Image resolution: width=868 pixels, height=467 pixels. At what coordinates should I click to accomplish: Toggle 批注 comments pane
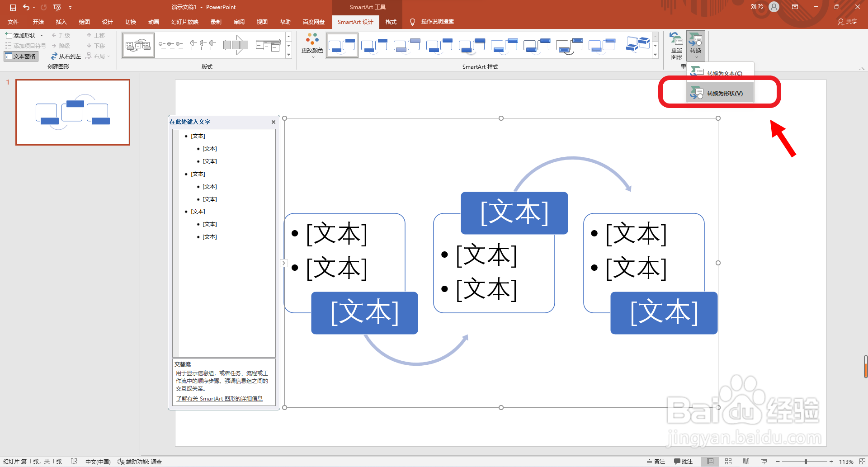(x=683, y=462)
